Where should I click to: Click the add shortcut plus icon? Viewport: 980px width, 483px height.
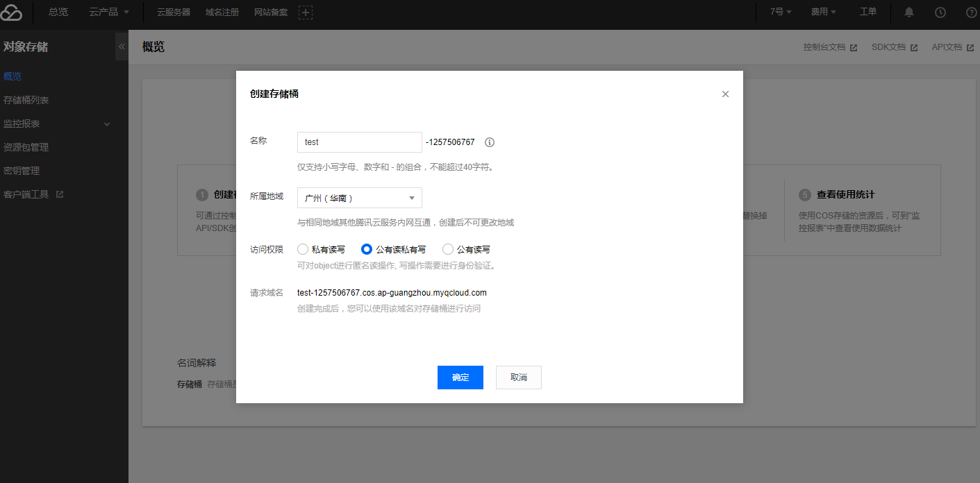coord(306,12)
